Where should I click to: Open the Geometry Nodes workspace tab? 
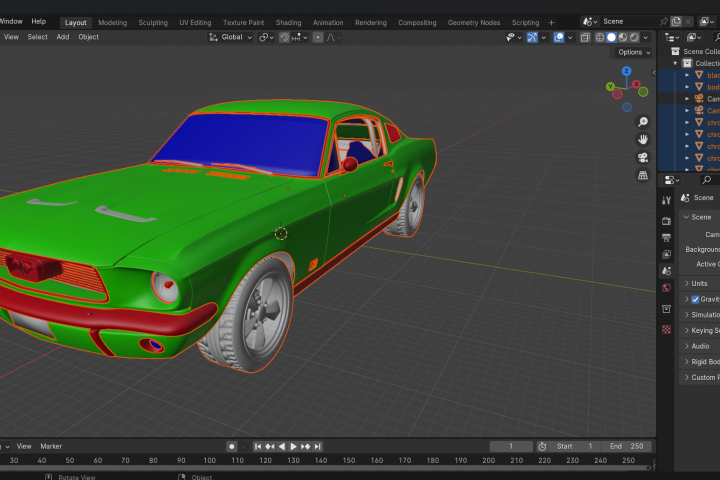474,23
